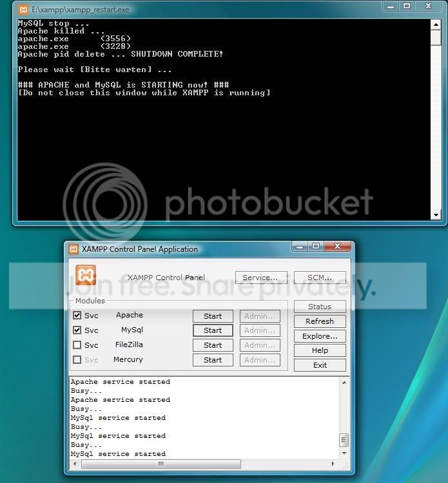This screenshot has width=448, height=483.
Task: Minimize the XAMPP Control Panel window
Action: tap(299, 246)
